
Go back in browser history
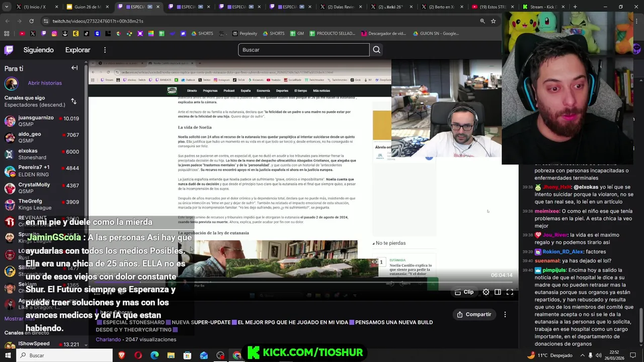[x=7, y=21]
